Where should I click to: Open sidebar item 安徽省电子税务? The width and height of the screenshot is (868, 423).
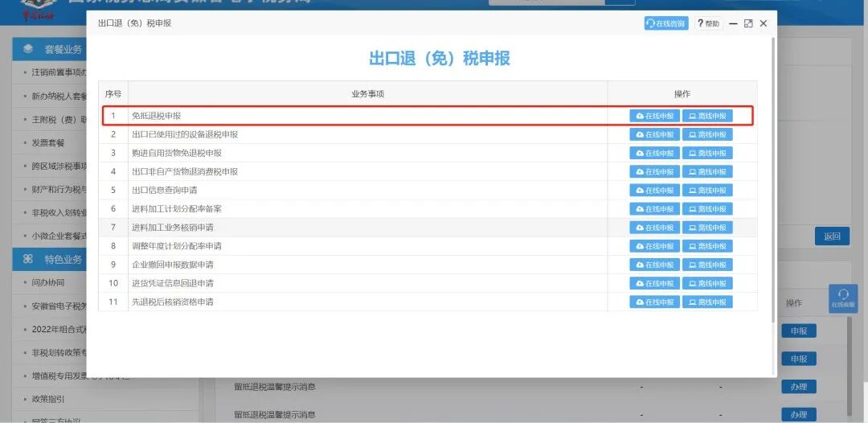click(x=59, y=306)
